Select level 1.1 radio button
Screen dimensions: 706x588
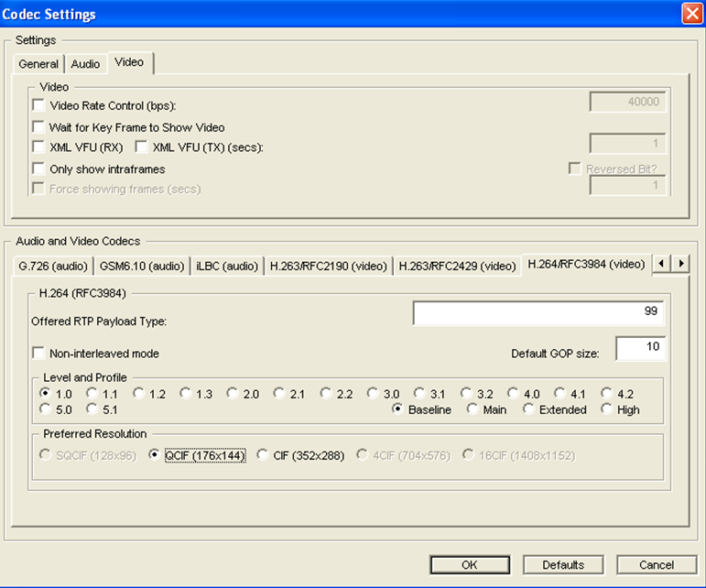[x=92, y=393]
